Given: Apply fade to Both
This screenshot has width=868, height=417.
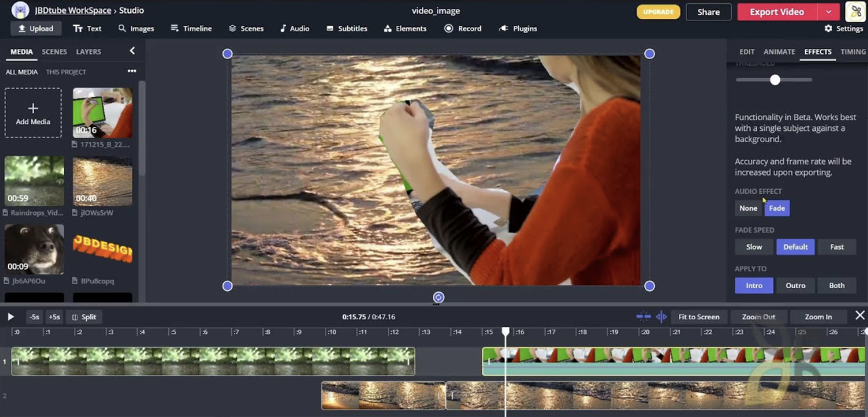Looking at the screenshot, I should coord(837,285).
